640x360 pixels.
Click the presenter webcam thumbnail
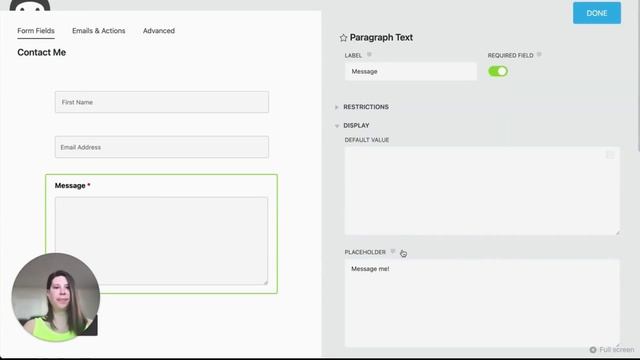[56, 297]
